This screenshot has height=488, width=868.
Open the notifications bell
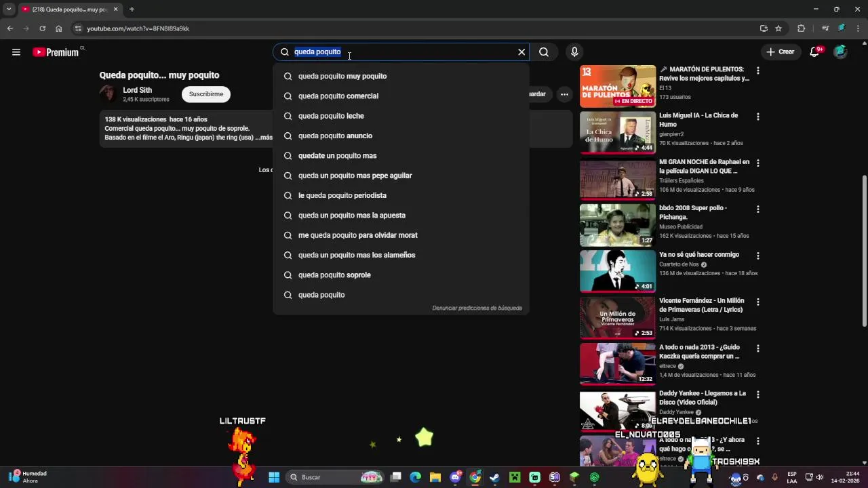click(x=816, y=52)
